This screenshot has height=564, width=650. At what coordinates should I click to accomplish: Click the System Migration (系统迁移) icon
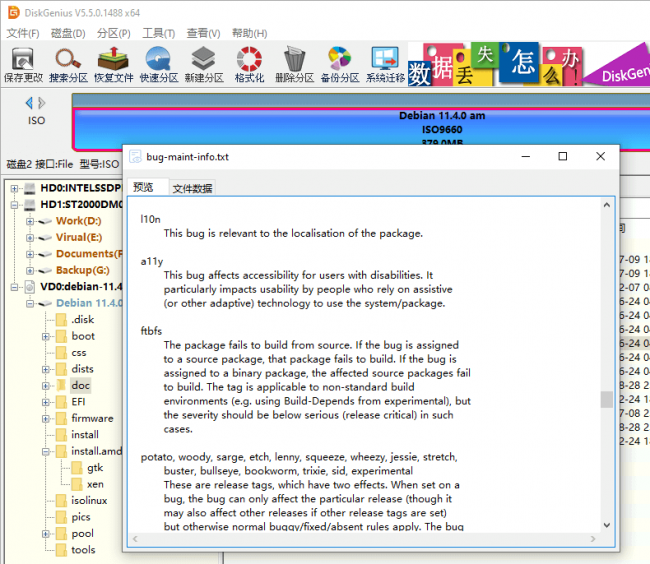(385, 65)
